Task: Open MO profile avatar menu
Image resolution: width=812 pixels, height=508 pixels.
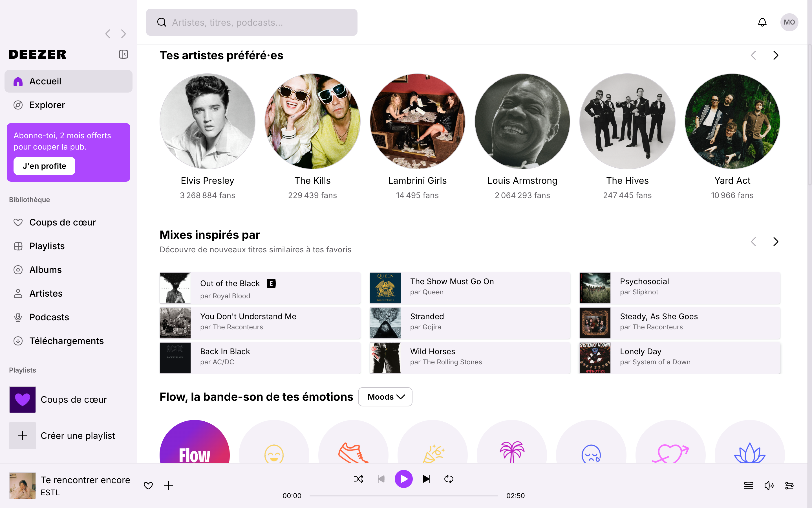Action: [x=789, y=22]
